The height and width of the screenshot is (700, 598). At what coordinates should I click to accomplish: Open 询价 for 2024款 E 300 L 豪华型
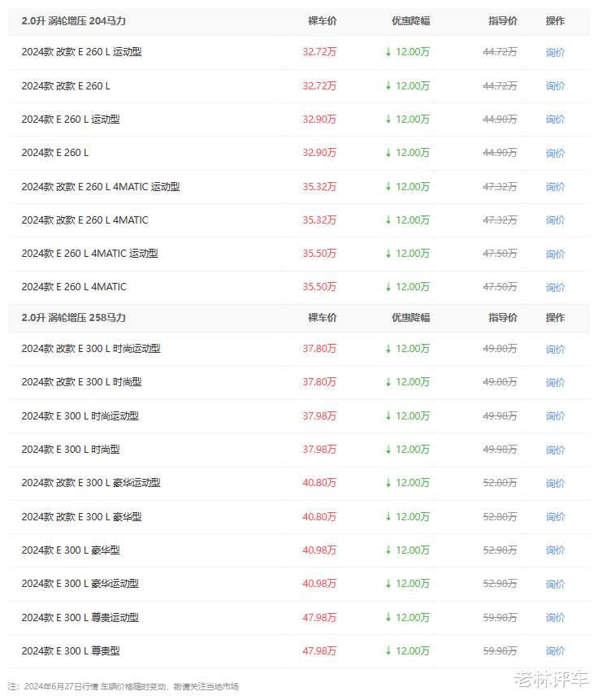tap(555, 550)
